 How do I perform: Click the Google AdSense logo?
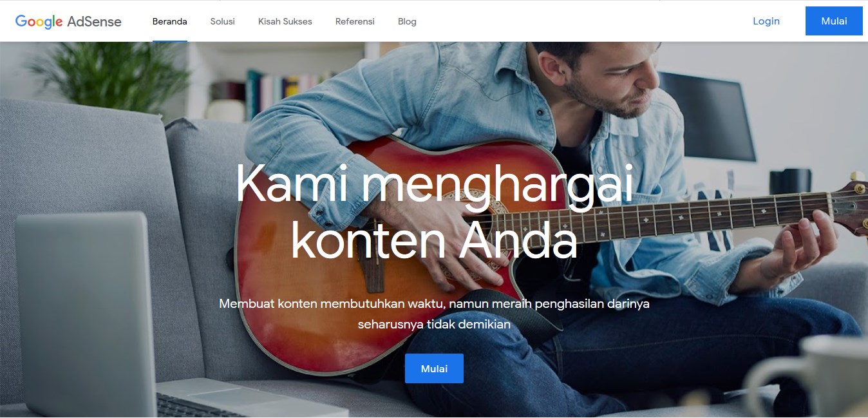pos(68,21)
